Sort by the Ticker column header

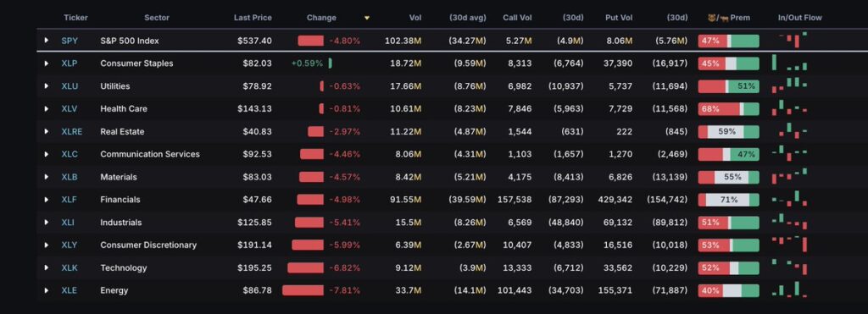coord(75,18)
